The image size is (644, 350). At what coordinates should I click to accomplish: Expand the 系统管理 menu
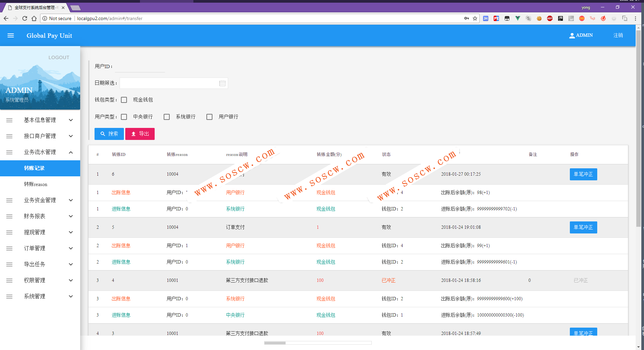point(40,296)
